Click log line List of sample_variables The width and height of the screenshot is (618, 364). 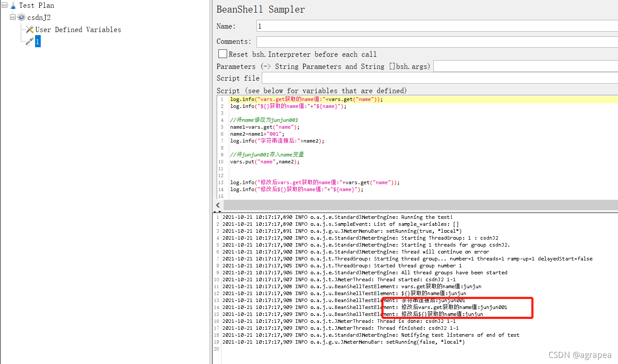click(341, 224)
